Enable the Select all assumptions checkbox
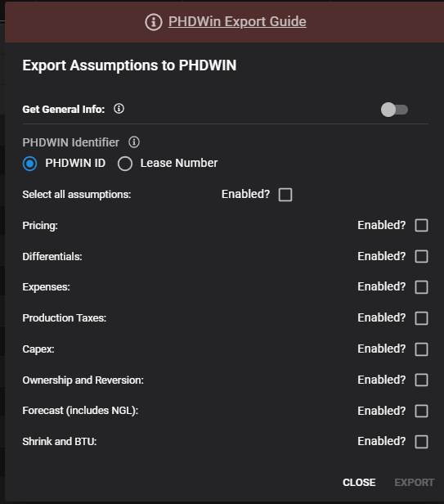 point(285,195)
